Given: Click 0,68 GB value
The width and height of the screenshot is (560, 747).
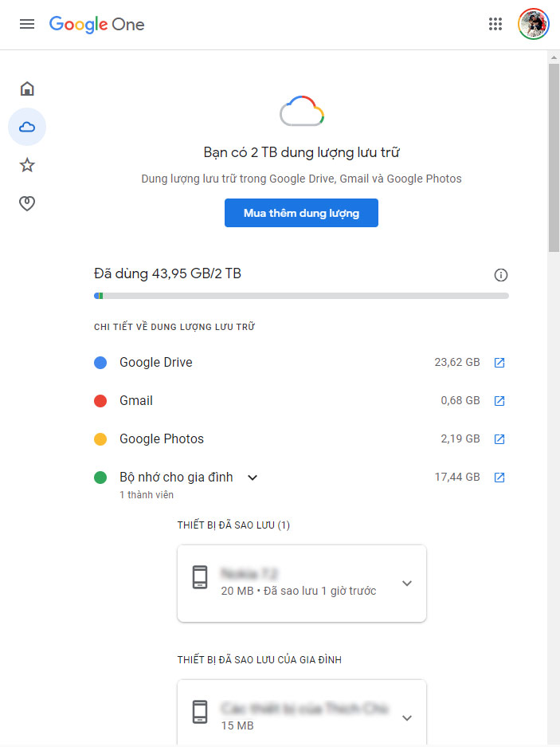Looking at the screenshot, I should 460,401.
